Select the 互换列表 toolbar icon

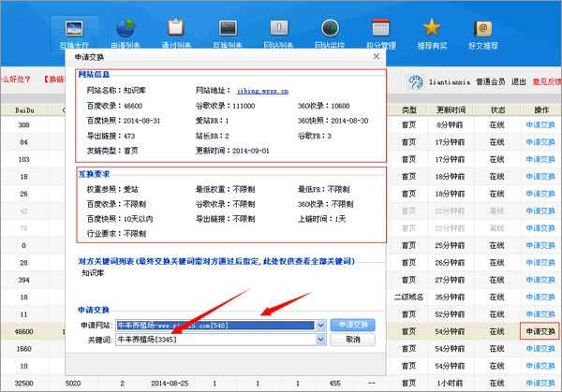tap(228, 33)
